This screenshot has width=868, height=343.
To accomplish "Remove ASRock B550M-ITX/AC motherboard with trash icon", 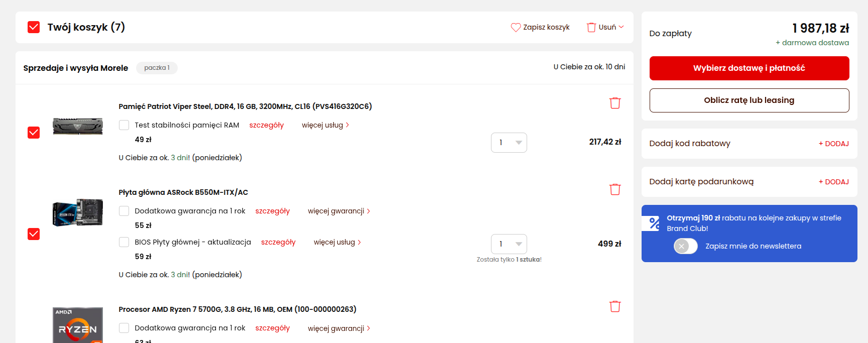I will coord(615,189).
